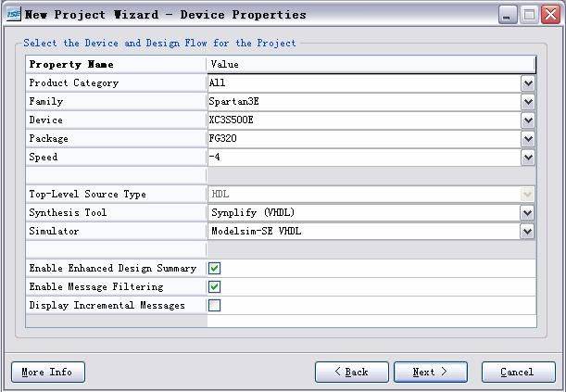Go Back to previous wizard page

tap(352, 373)
